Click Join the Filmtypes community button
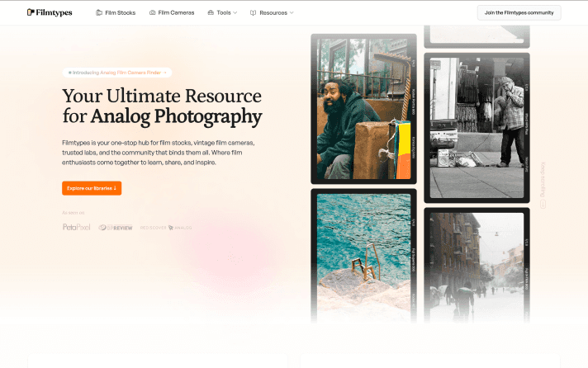This screenshot has width=588, height=368. (x=519, y=12)
